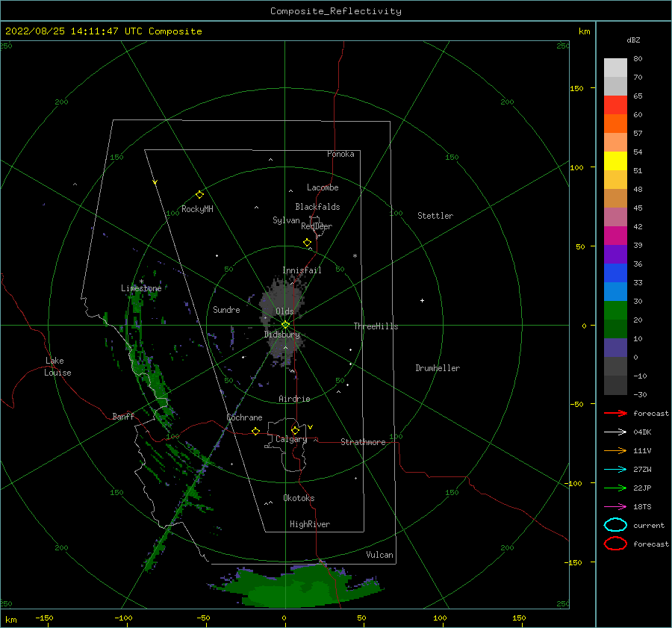
Task: Click the cyan 'current' ellipse legend icon
Action: (x=615, y=525)
